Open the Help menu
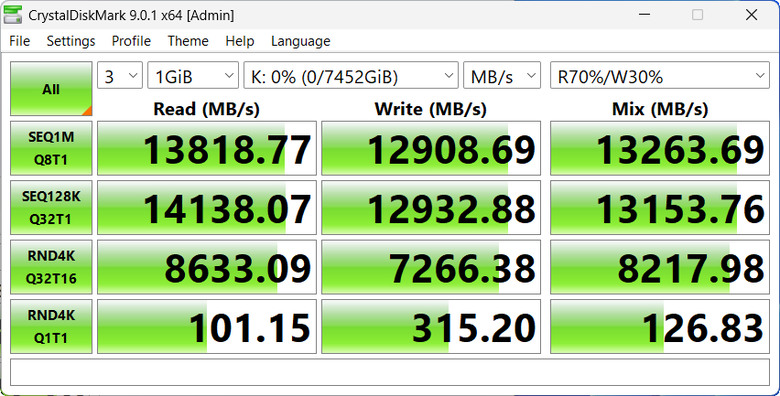Image resolution: width=780 pixels, height=396 pixels. pyautogui.click(x=239, y=41)
